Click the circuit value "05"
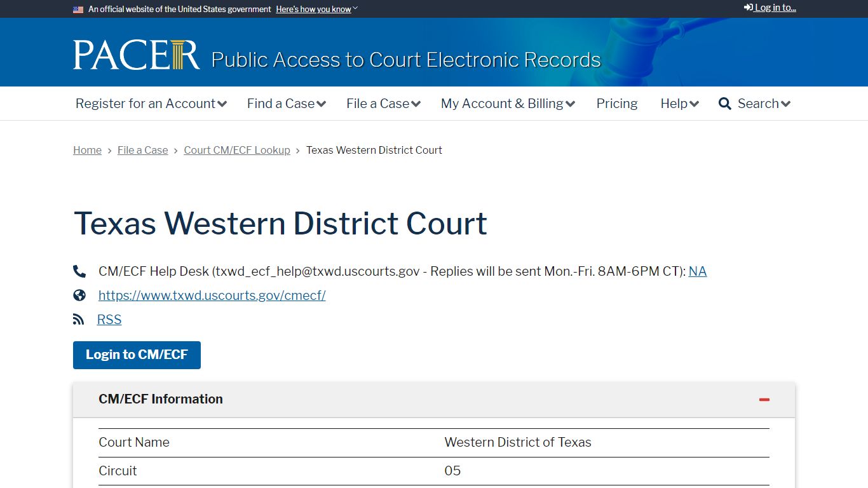 (x=452, y=471)
